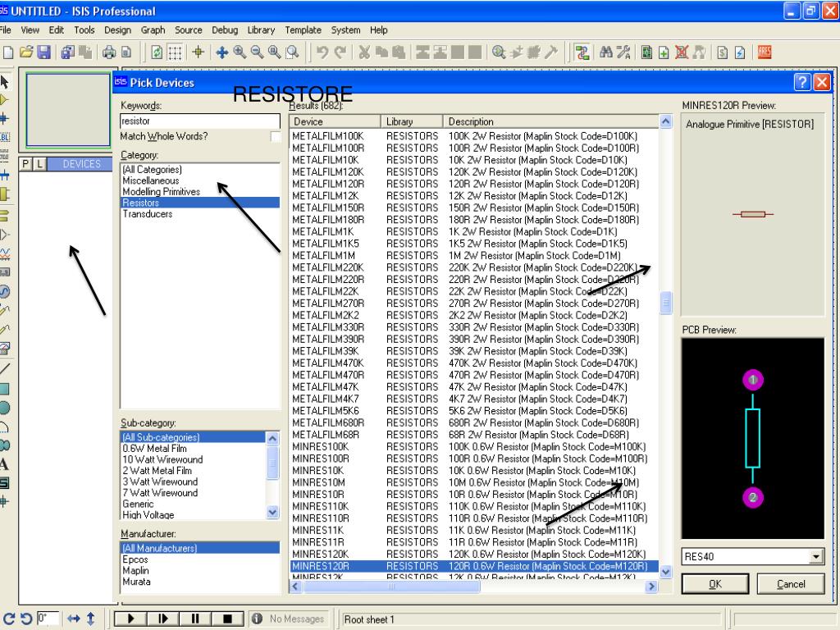Rotate clockwise using the bottom toolbar arrow
This screenshot has width=840, height=630.
pyautogui.click(x=8, y=619)
